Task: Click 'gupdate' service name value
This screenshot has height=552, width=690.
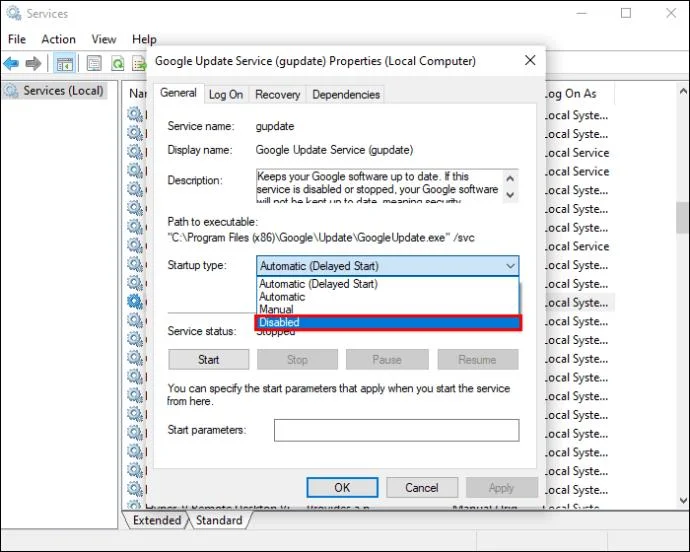Action: tap(275, 126)
